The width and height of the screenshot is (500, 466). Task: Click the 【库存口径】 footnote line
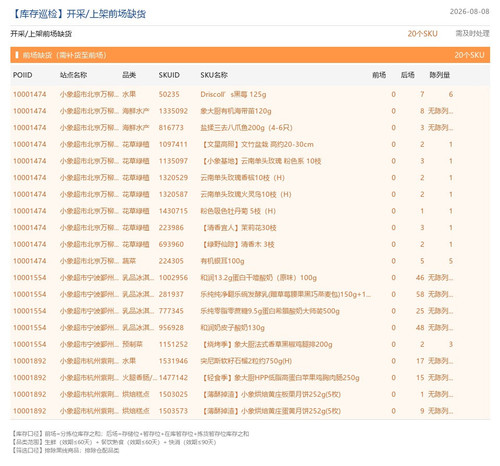pos(130,434)
